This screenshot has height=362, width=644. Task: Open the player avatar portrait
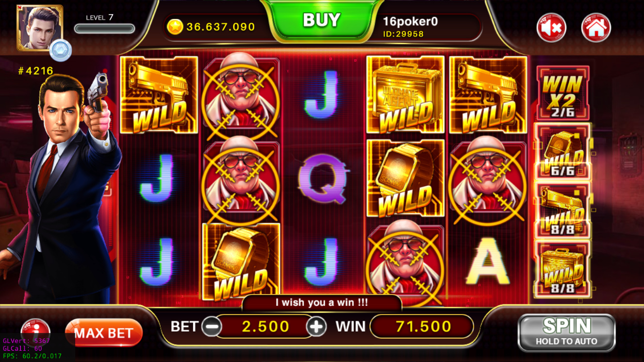point(40,28)
